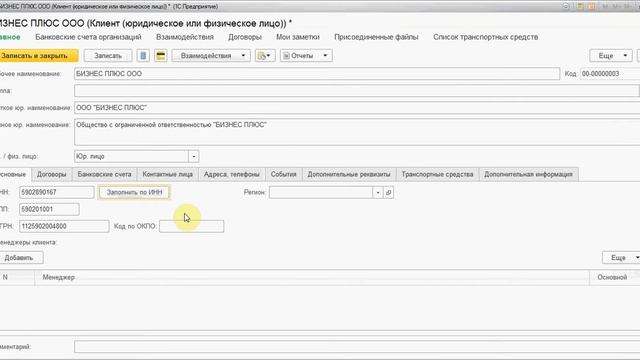Click the name field containing БИЗНЕС ПЛЮС ООО
The image size is (640, 360).
(x=317, y=74)
